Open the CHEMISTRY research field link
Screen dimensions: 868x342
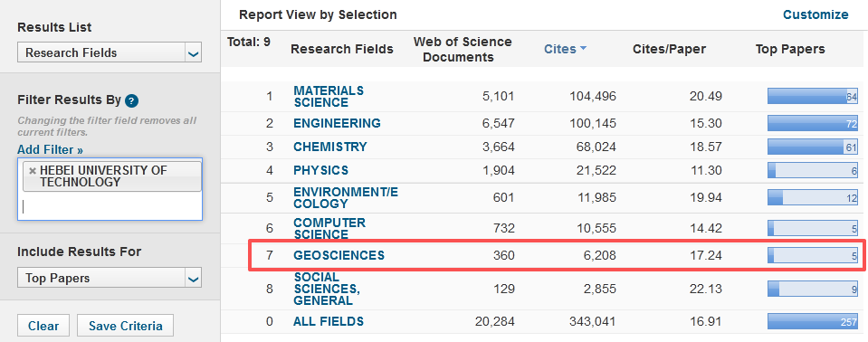point(330,147)
